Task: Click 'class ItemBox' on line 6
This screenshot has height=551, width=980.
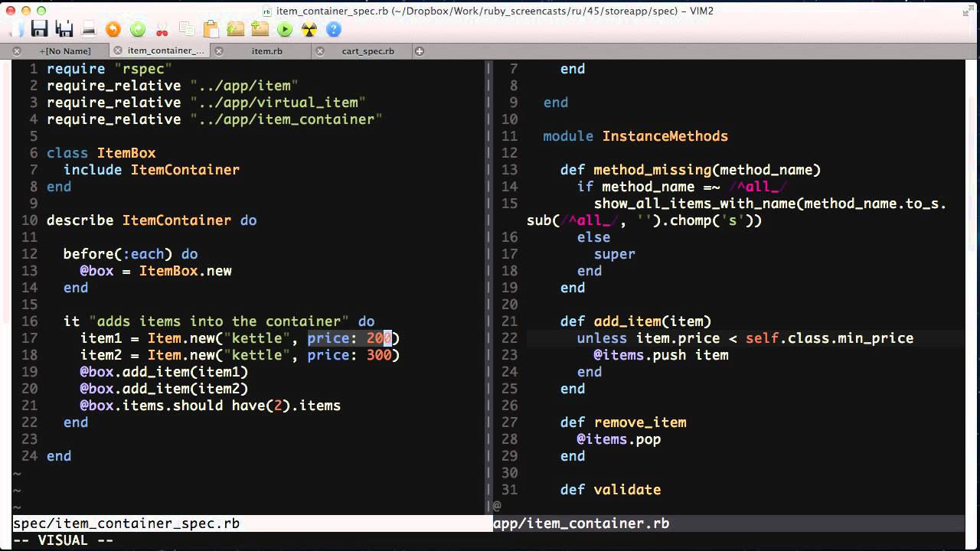Action: [101, 153]
